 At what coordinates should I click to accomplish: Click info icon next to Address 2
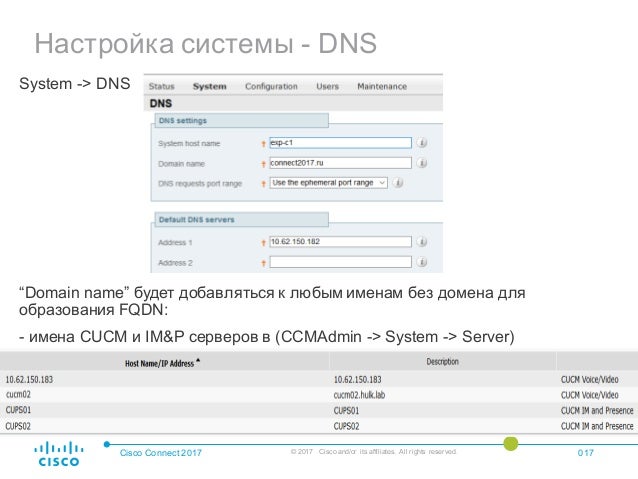click(x=422, y=262)
